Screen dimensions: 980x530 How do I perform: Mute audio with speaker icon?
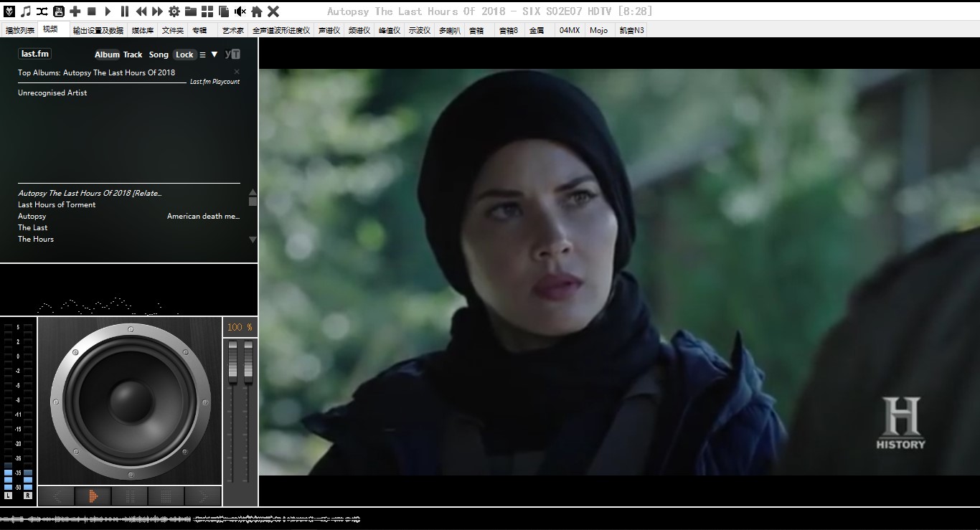[240, 11]
